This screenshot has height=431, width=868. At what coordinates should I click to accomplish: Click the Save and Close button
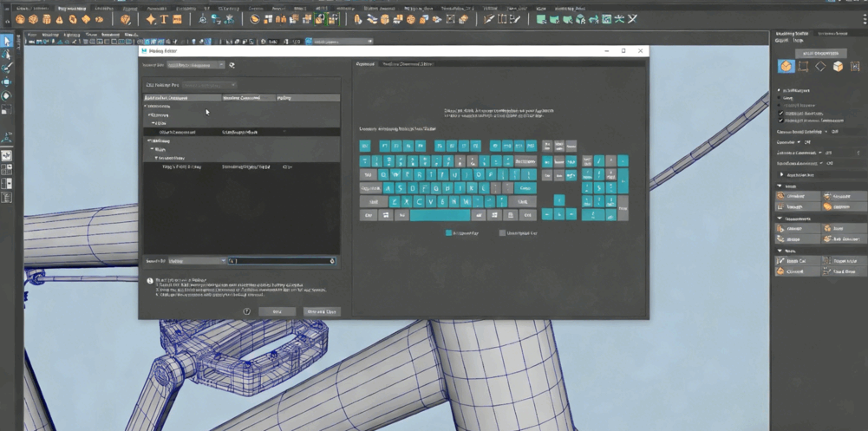coord(321,311)
